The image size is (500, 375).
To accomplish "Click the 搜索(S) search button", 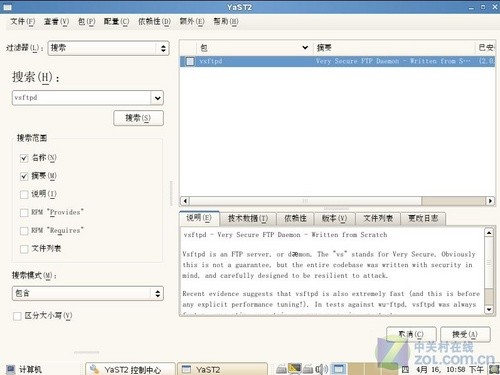I will point(138,118).
